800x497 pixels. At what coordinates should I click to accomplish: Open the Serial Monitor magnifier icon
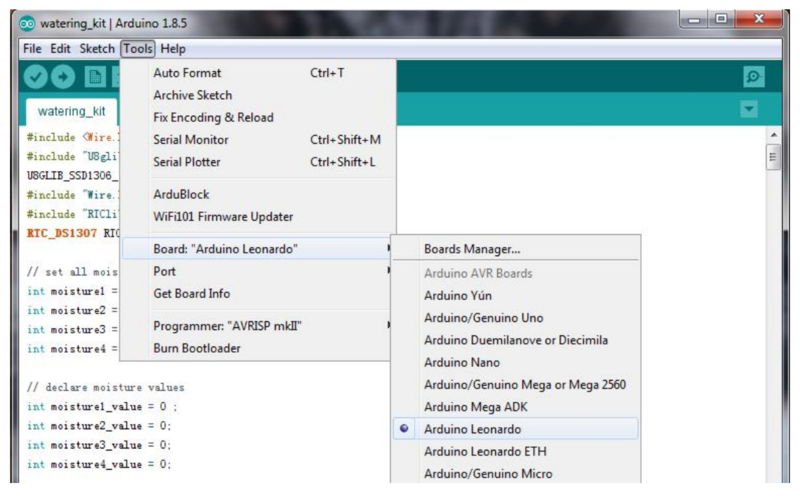pyautogui.click(x=754, y=77)
